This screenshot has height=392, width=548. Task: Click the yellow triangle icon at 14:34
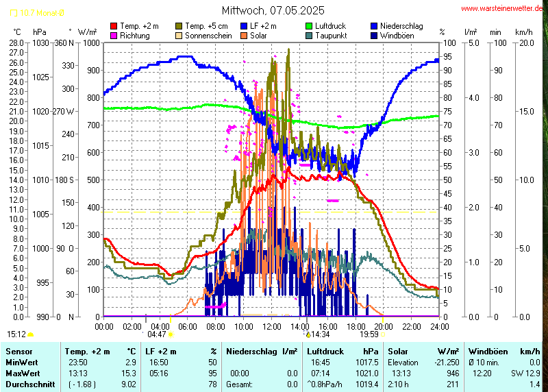click(x=308, y=334)
